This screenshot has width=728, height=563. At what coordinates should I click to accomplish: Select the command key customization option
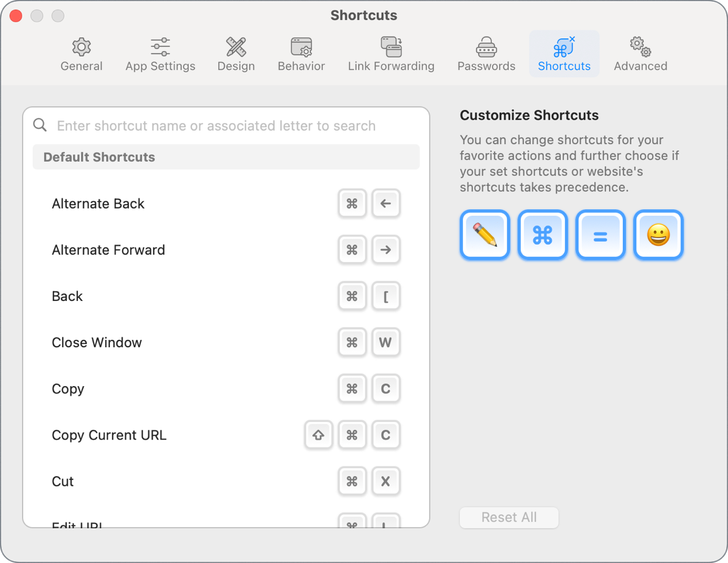pos(542,235)
